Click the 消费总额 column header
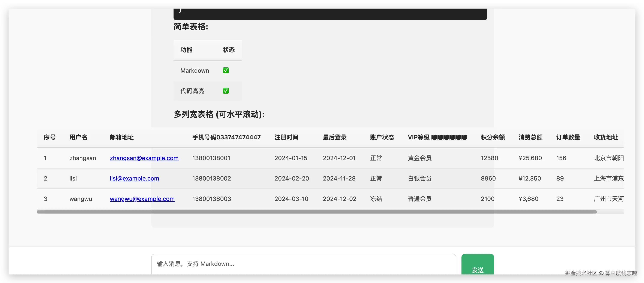 coord(530,137)
